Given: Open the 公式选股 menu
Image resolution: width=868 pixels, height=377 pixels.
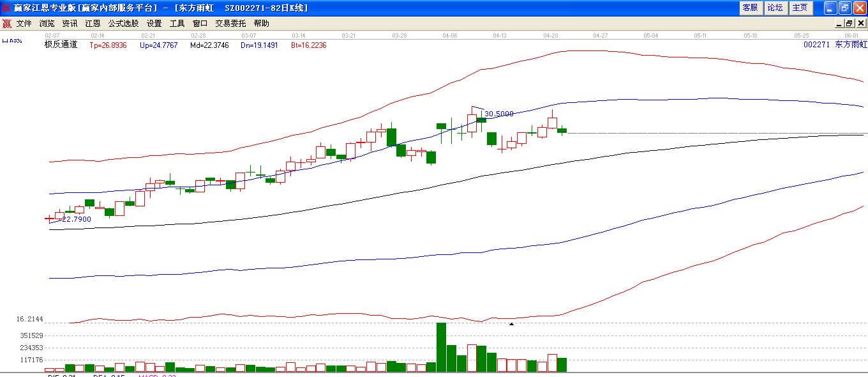Looking at the screenshot, I should pos(123,24).
